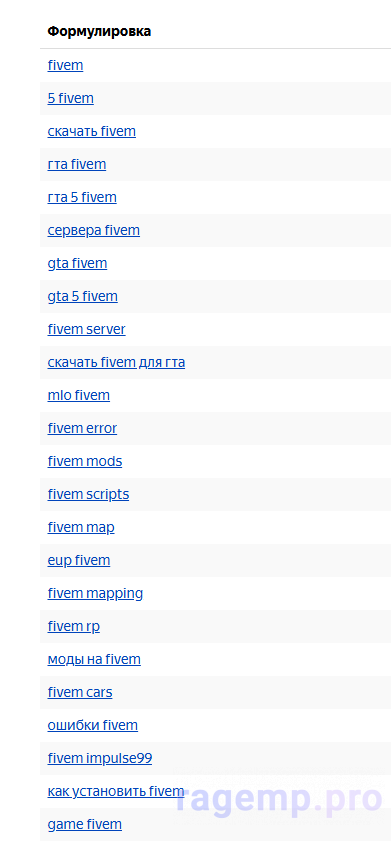Viewport: 391px width, 849px height.
Task: Click the "gta fivem" link
Action: tap(77, 264)
